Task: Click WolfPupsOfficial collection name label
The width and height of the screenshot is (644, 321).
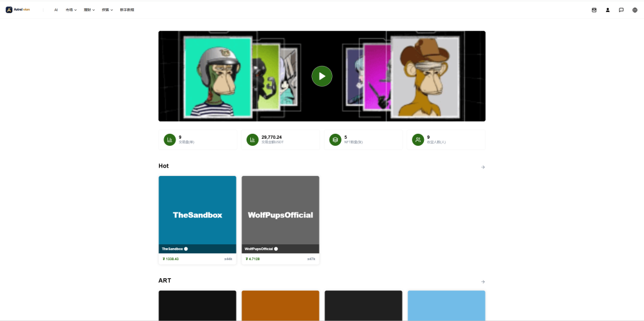Action: (258, 249)
